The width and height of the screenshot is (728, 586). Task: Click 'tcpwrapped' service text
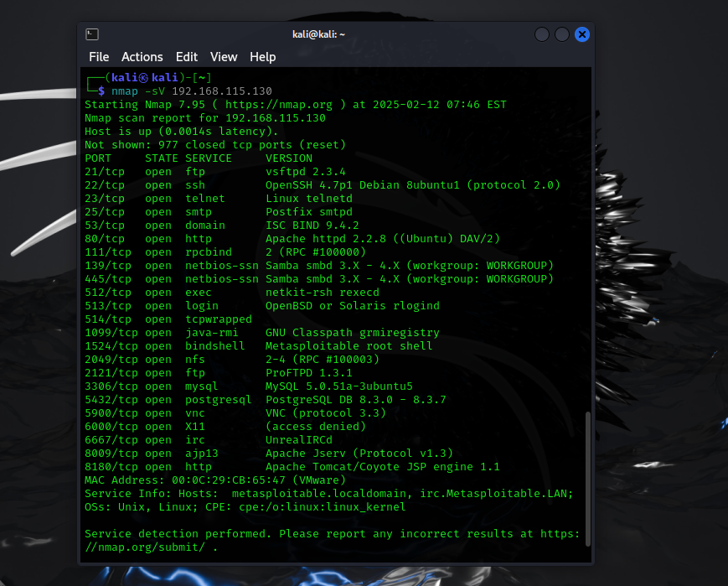coord(219,319)
